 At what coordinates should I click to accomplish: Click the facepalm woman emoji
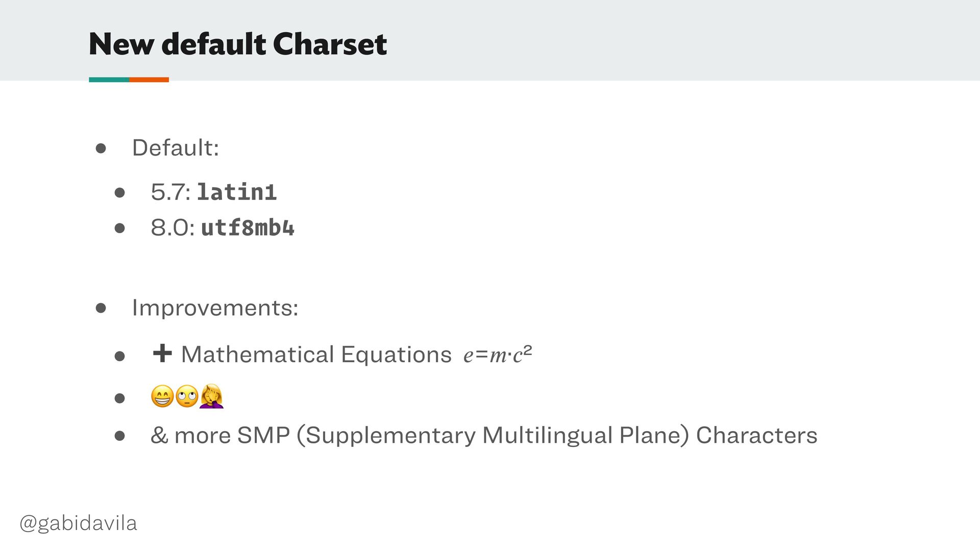point(211,396)
